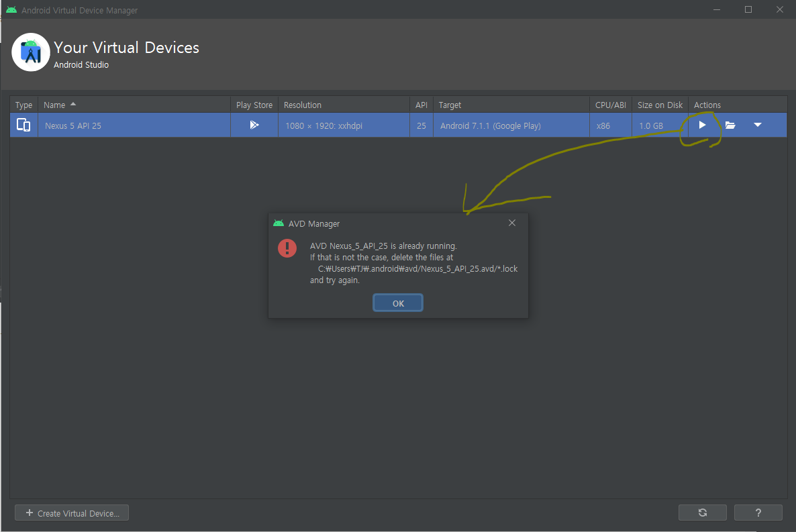Click the 'and try again.' line in dialog
This screenshot has height=532, width=796.
click(x=334, y=280)
